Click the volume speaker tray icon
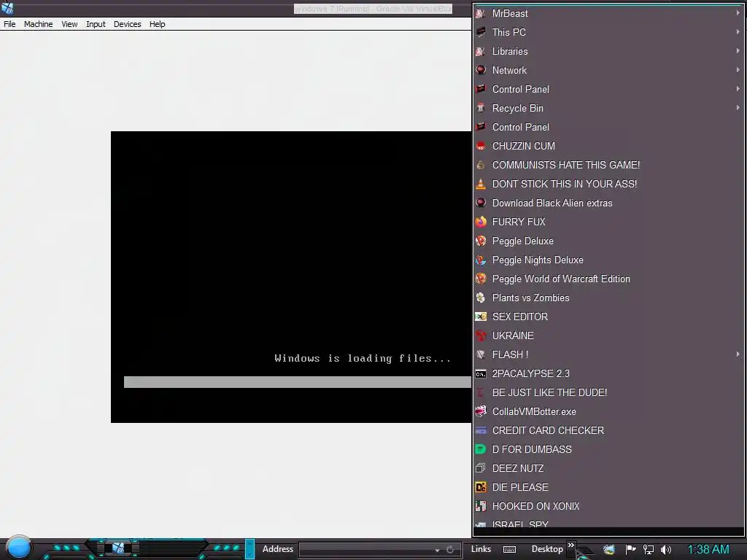Screen dimensions: 747x560 pos(665,550)
